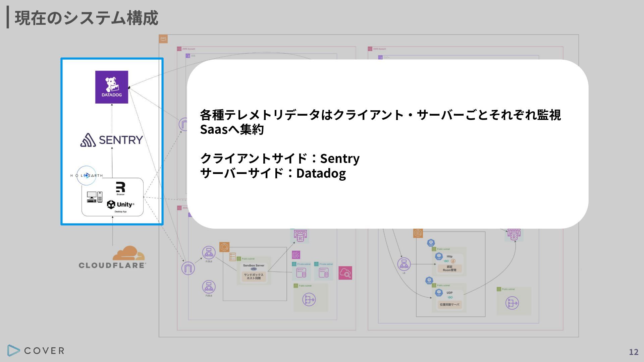Select the 位置同期サーバ UDP box

point(449,298)
